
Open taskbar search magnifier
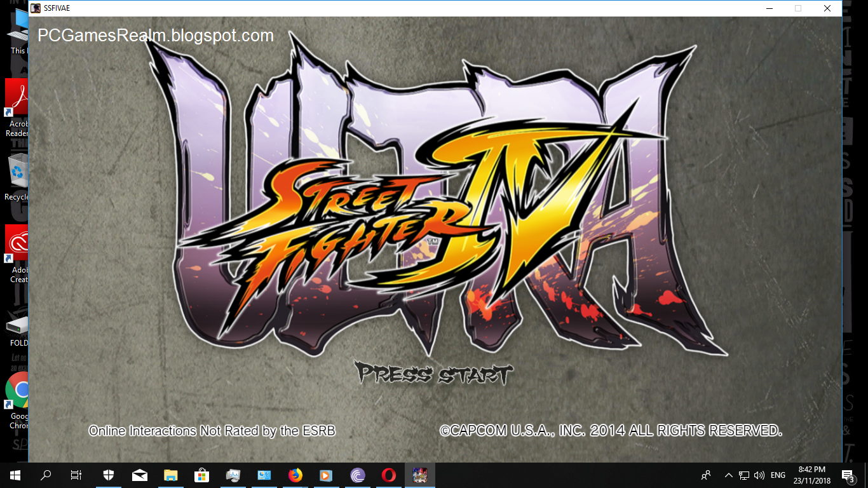tap(46, 475)
